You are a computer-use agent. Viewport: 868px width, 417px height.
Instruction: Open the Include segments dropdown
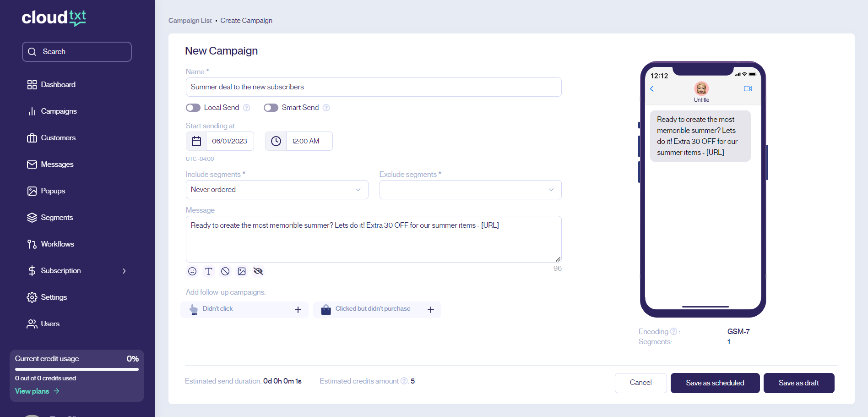pyautogui.click(x=277, y=190)
